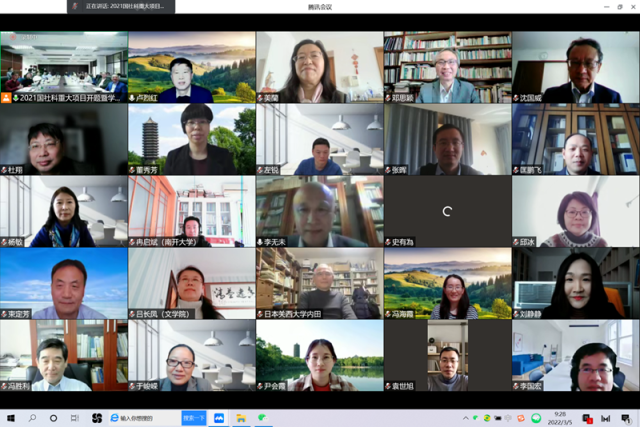Click the microphone icon beside 卢烈红's name
This screenshot has height=427, width=640.
pyautogui.click(x=133, y=99)
